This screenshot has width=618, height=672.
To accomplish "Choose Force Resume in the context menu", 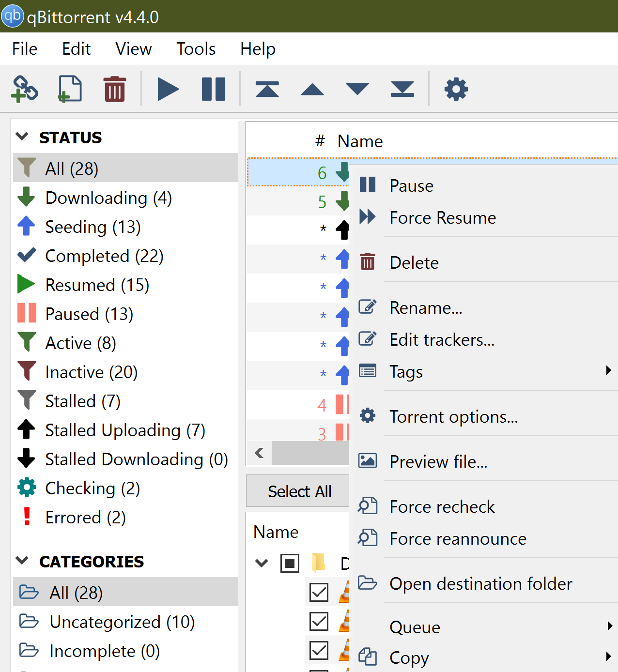I will (x=484, y=217).
